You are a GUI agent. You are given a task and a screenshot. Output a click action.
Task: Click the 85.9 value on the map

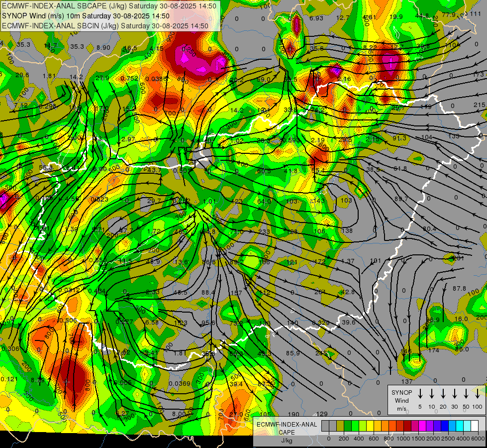(293, 353)
